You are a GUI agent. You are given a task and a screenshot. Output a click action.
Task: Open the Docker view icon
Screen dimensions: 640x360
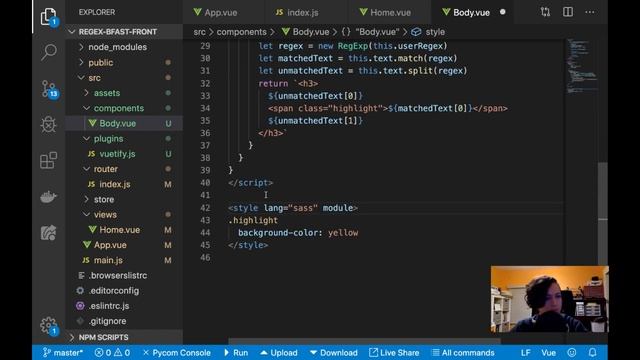click(x=49, y=197)
